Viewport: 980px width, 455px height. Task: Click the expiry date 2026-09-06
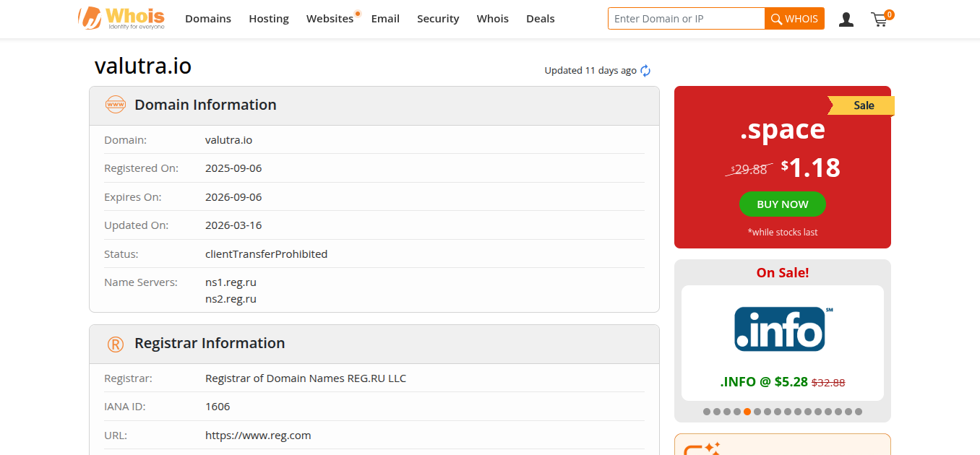233,197
